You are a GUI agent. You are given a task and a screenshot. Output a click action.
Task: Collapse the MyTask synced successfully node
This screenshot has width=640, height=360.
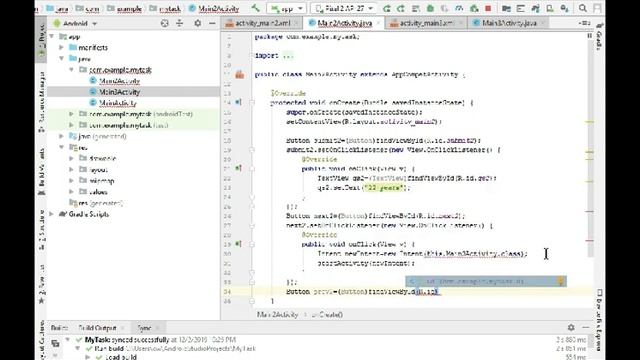(67, 340)
